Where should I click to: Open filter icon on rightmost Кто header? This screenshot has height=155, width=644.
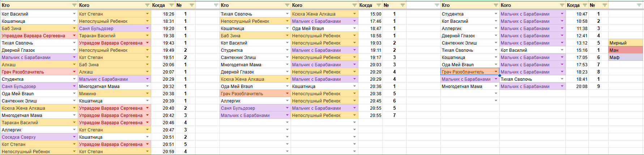pos(496,5)
